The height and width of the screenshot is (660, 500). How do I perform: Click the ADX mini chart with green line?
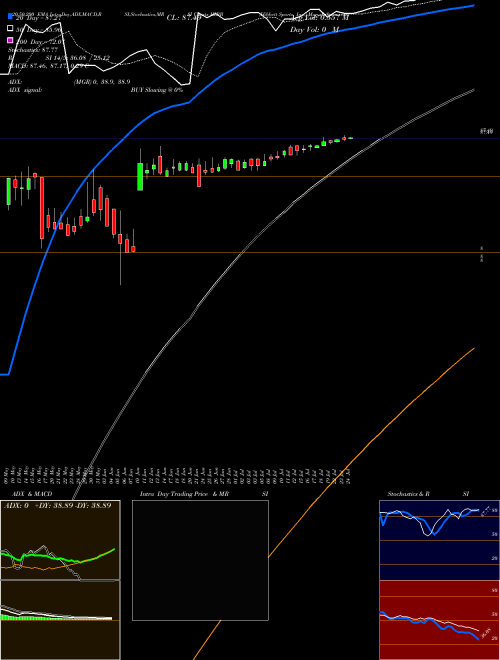pos(60,540)
